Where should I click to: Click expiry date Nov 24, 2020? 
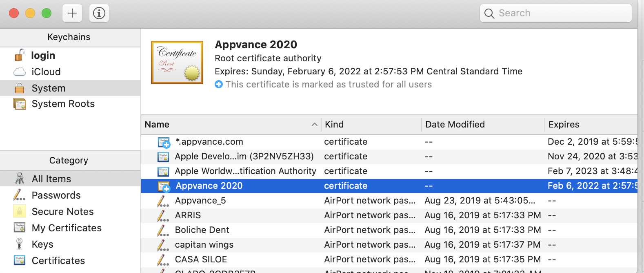(593, 157)
